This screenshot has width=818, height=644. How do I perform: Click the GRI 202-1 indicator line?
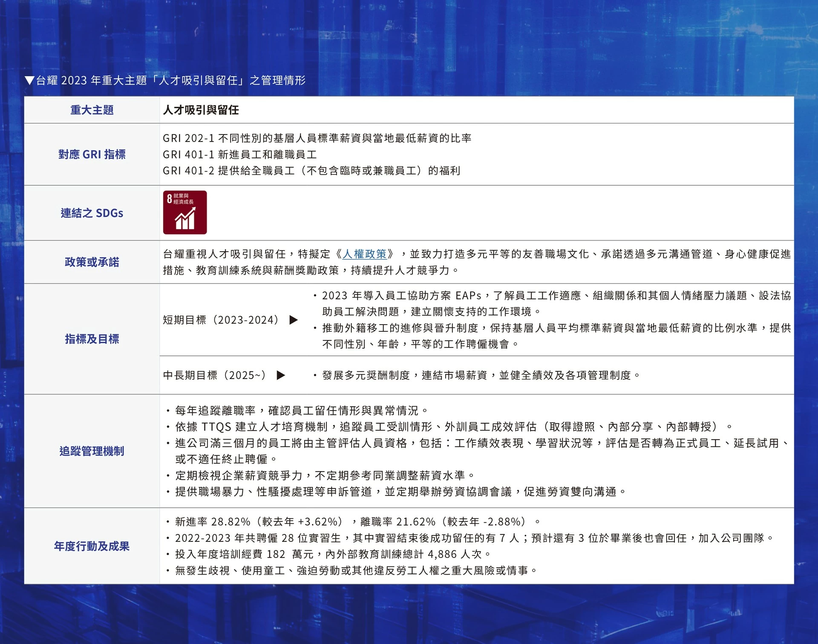point(317,138)
